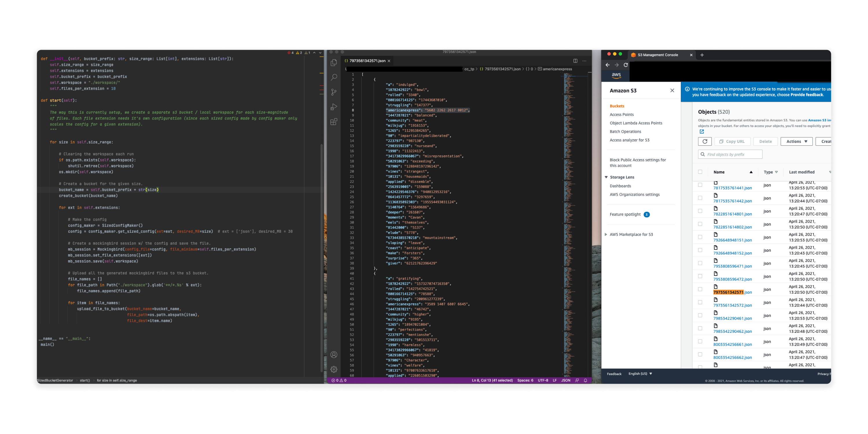Open Buckets in S3 sidebar
Screen dimensions: 868x434
(617, 106)
